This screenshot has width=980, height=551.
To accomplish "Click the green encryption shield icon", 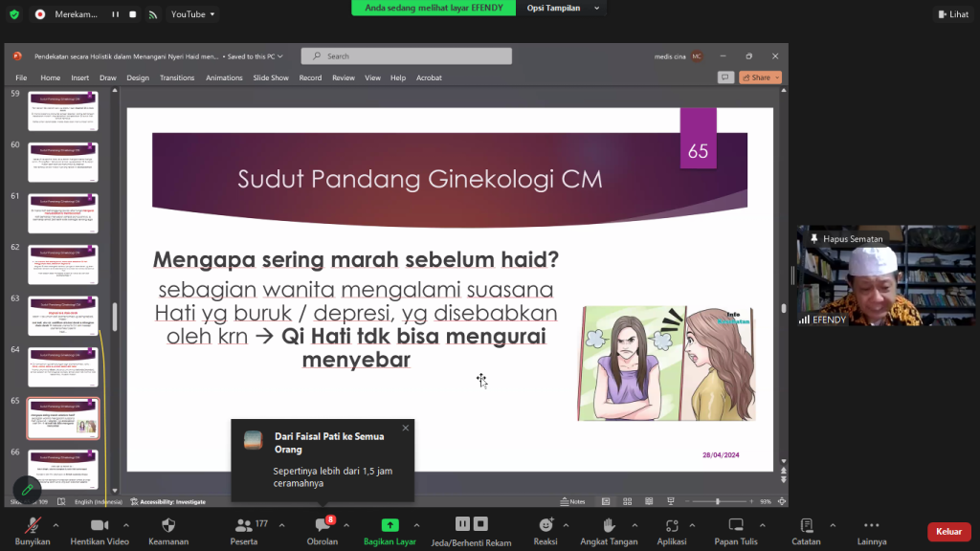I will [x=14, y=13].
